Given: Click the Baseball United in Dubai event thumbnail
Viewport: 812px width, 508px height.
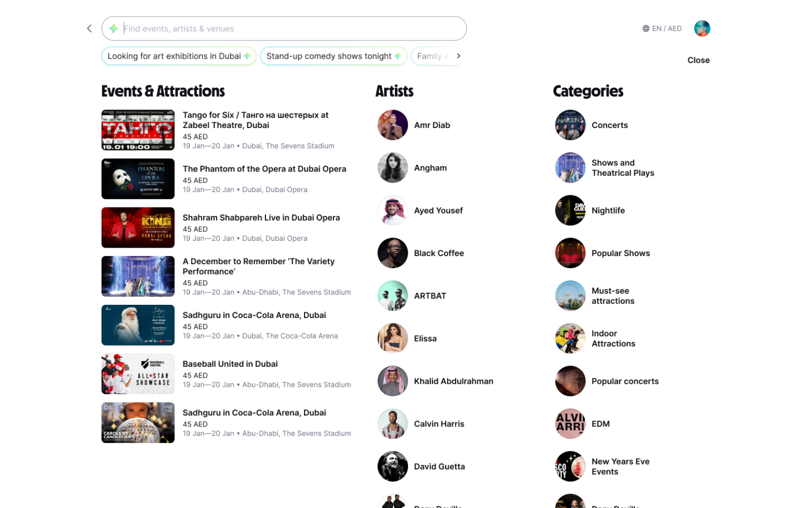Looking at the screenshot, I should click(x=138, y=374).
